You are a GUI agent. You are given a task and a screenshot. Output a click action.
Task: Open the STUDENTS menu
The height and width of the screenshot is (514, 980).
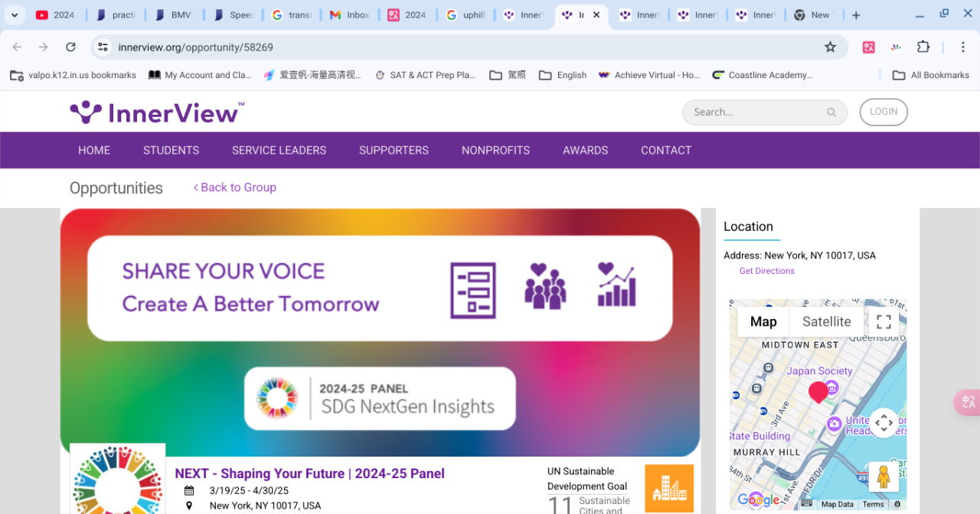pos(171,151)
